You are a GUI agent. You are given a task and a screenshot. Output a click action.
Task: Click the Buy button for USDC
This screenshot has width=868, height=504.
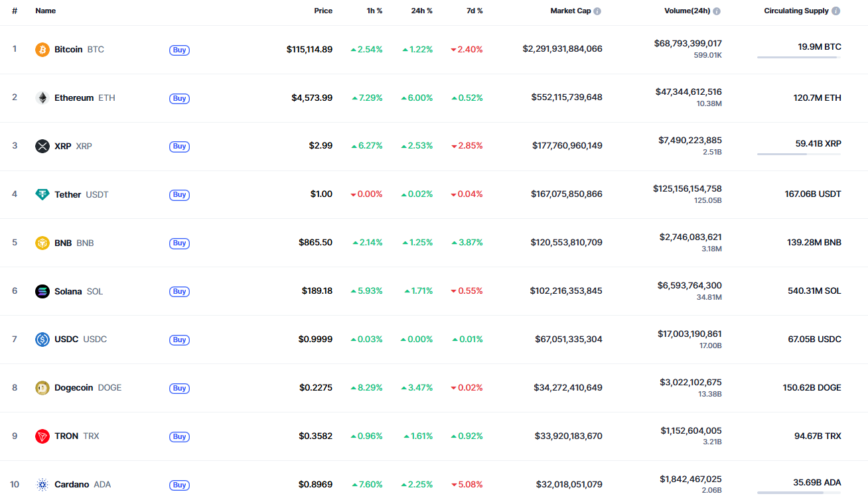(x=179, y=340)
